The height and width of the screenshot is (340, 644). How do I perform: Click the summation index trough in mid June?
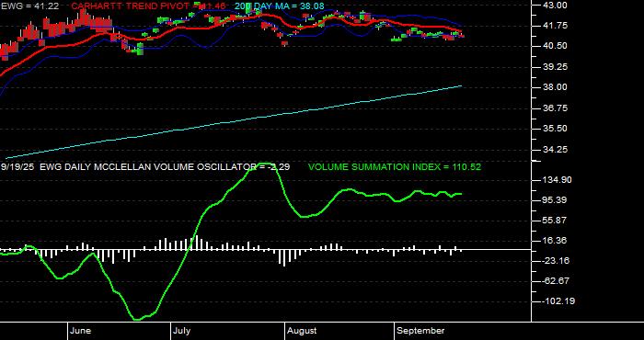coord(137,319)
